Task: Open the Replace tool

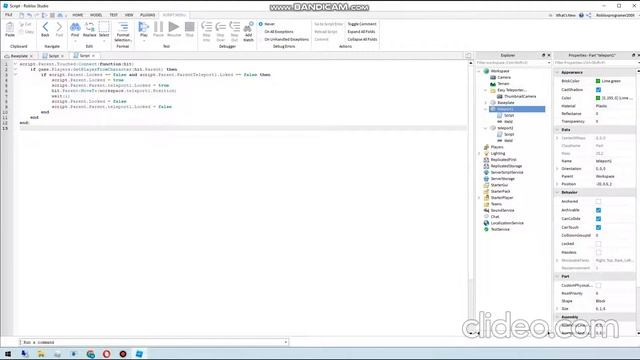Action: click(89, 29)
